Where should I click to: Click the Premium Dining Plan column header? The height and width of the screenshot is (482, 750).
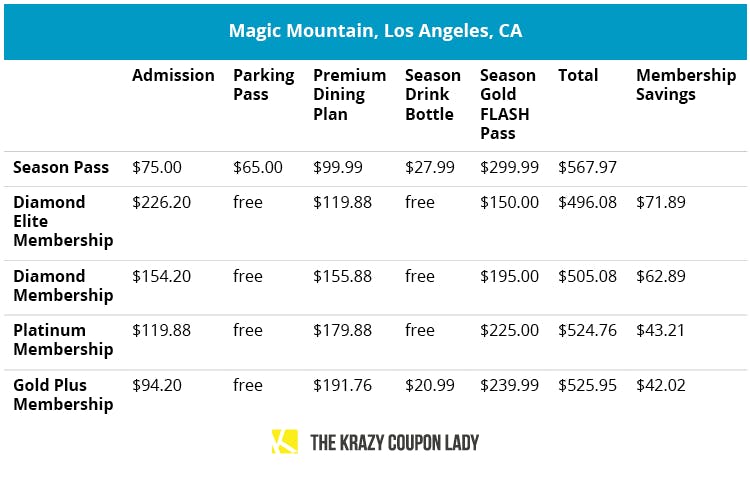tap(349, 95)
